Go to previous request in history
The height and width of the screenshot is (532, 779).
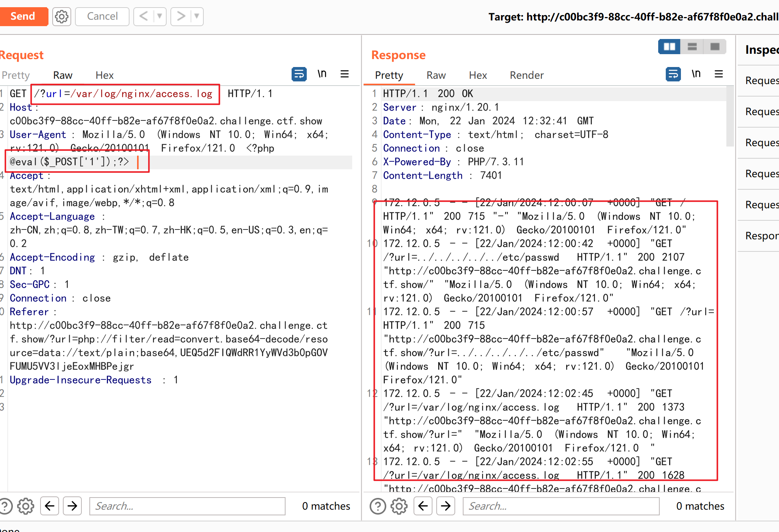[x=144, y=16]
